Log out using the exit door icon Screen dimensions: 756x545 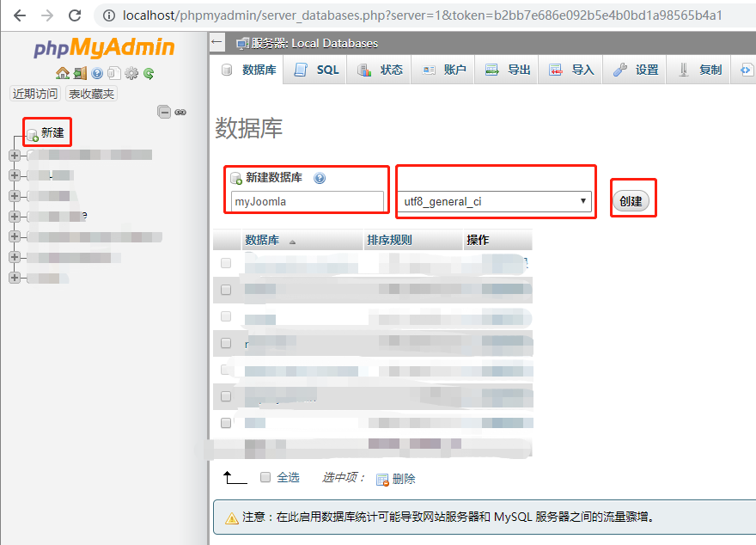pos(80,73)
